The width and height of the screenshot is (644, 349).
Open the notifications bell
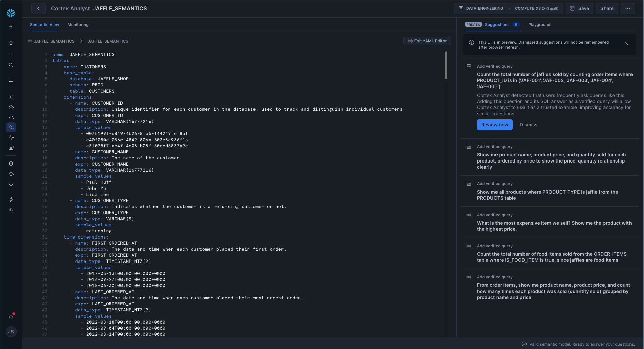11,317
